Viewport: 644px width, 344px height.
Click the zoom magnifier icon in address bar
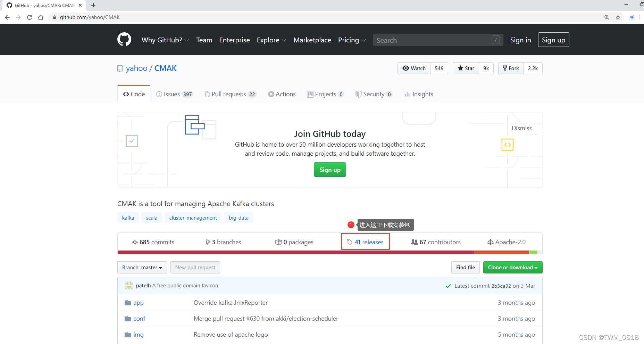pos(607,17)
